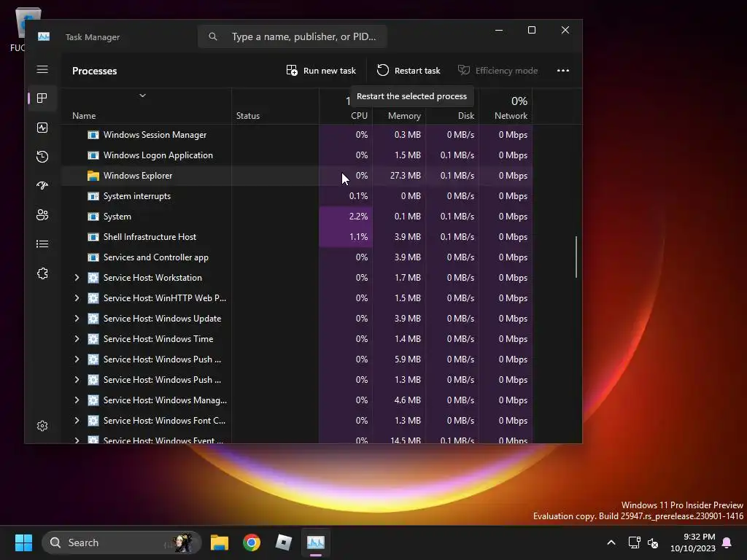
Task: Click the 4.6 MB memory value
Action: (x=407, y=400)
